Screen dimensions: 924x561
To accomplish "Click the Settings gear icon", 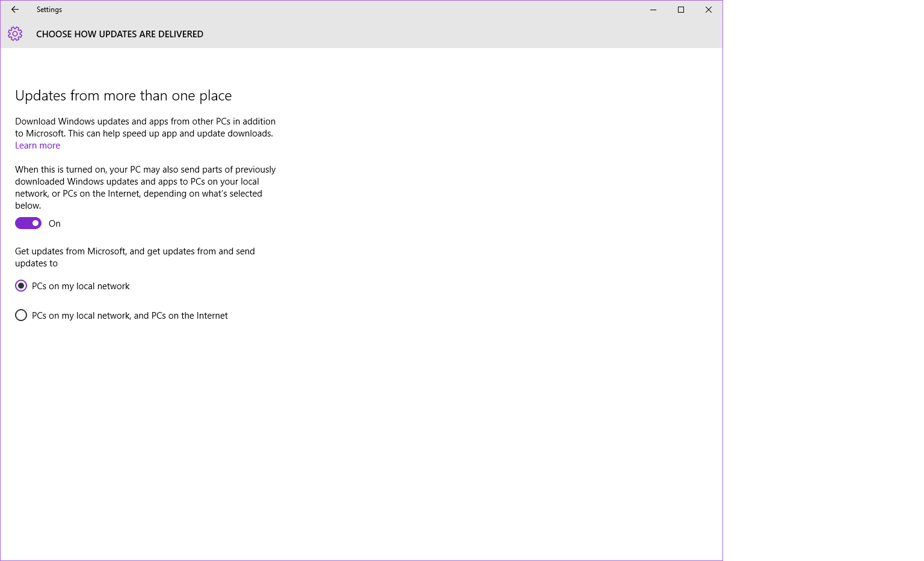I will pos(15,34).
